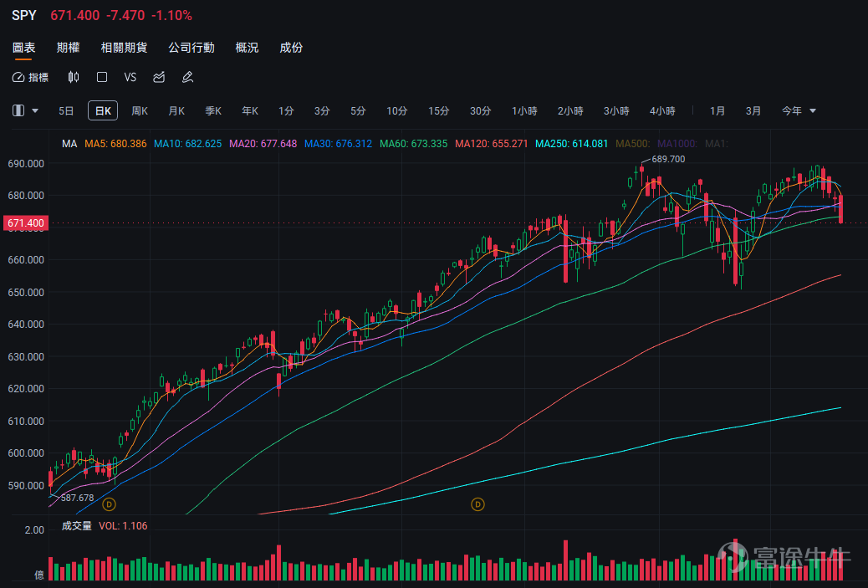The height and width of the screenshot is (588, 868).
Task: Expand the MA indicator settings label
Action: click(x=69, y=144)
